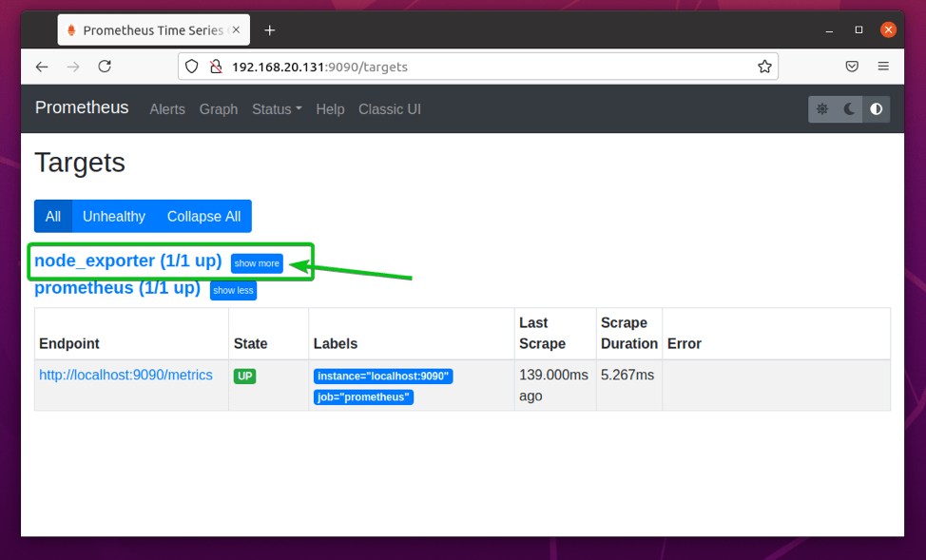Click the instance="localhost:9090" label badge

383,377
